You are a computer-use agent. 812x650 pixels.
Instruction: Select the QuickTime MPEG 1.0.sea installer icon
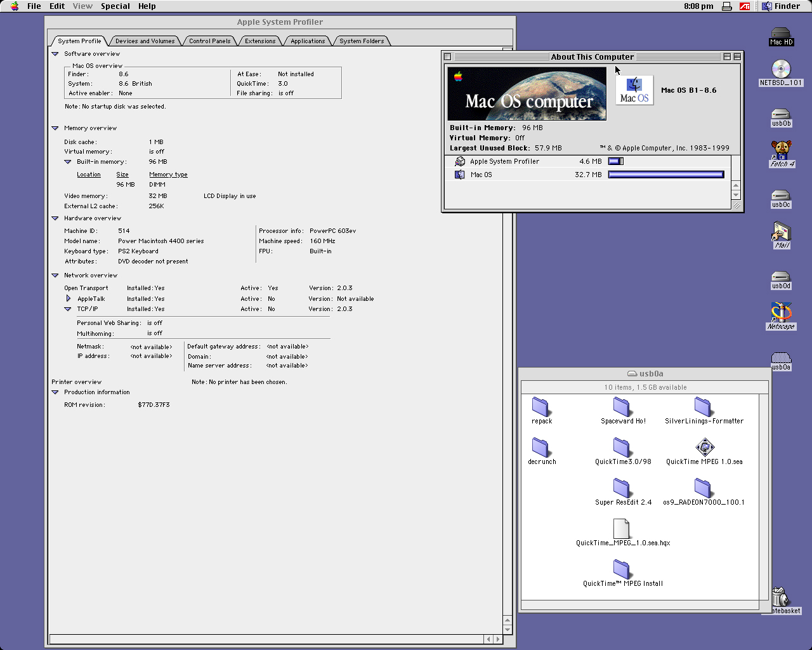[x=704, y=447]
